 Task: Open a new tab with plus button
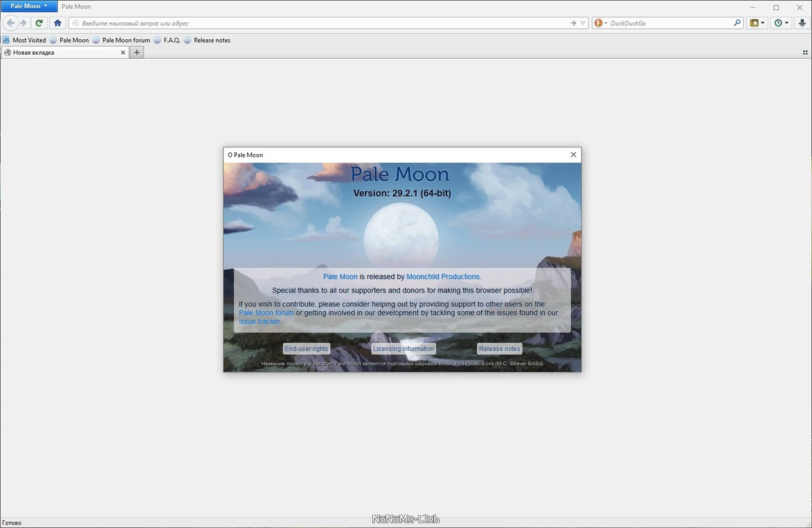click(137, 53)
